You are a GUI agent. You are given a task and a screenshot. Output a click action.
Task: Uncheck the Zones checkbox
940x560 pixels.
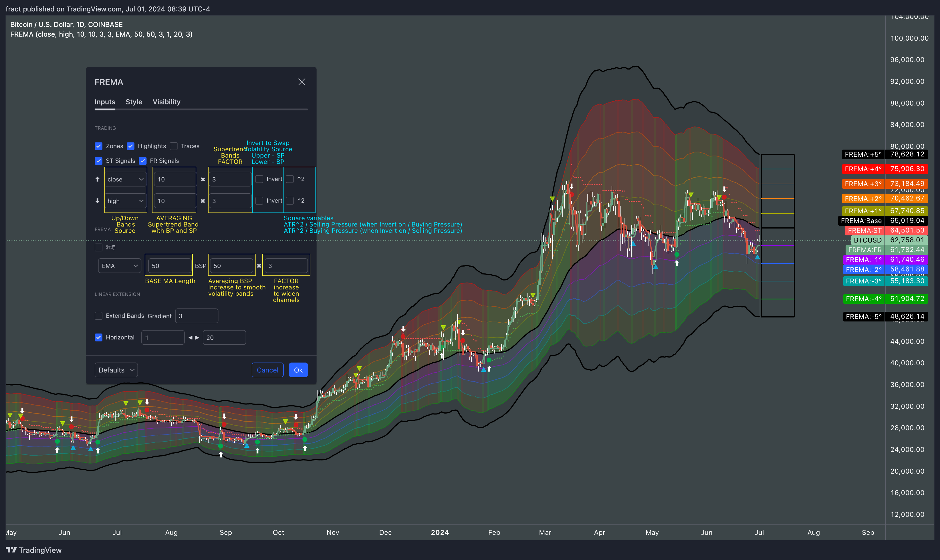(x=98, y=146)
